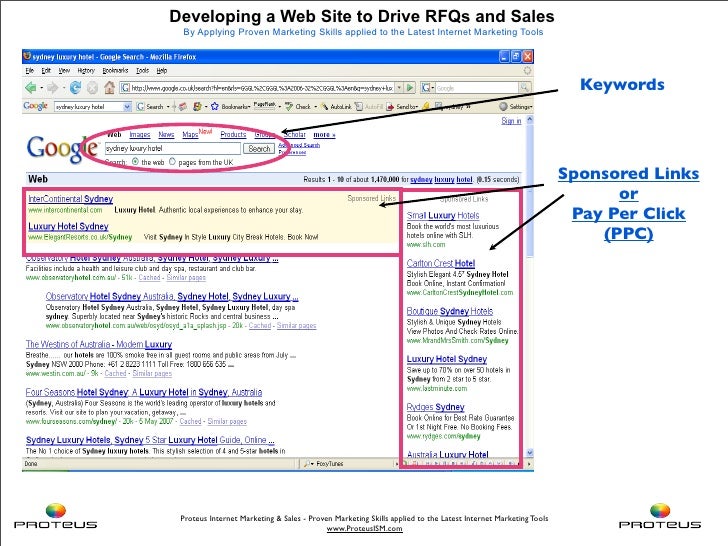Click the browser Back arrow button

click(x=31, y=87)
